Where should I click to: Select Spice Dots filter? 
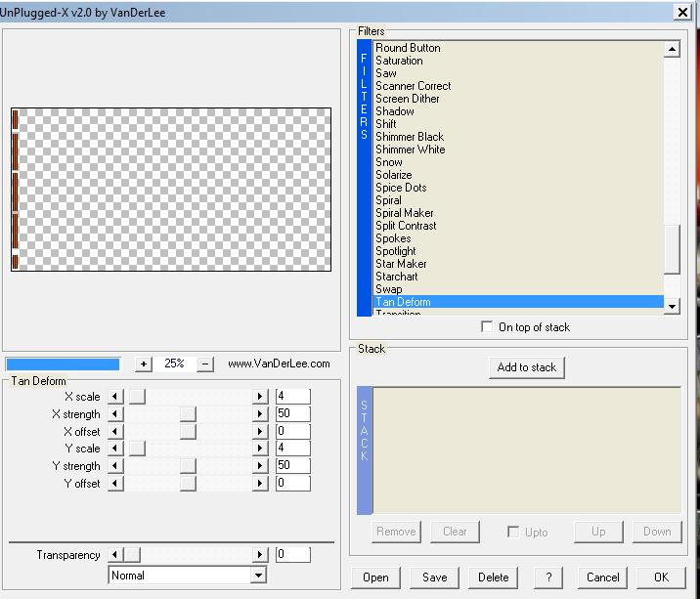pos(401,188)
